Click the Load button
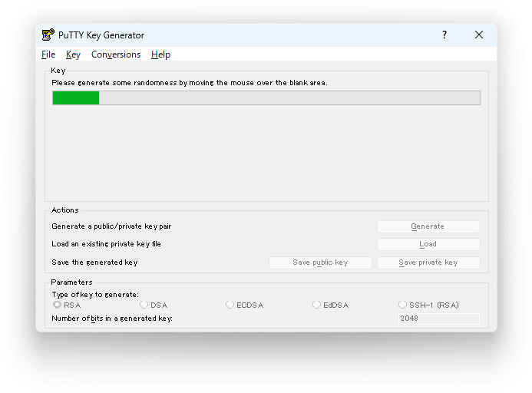Image resolution: width=532 pixels, height=393 pixels. tap(428, 244)
